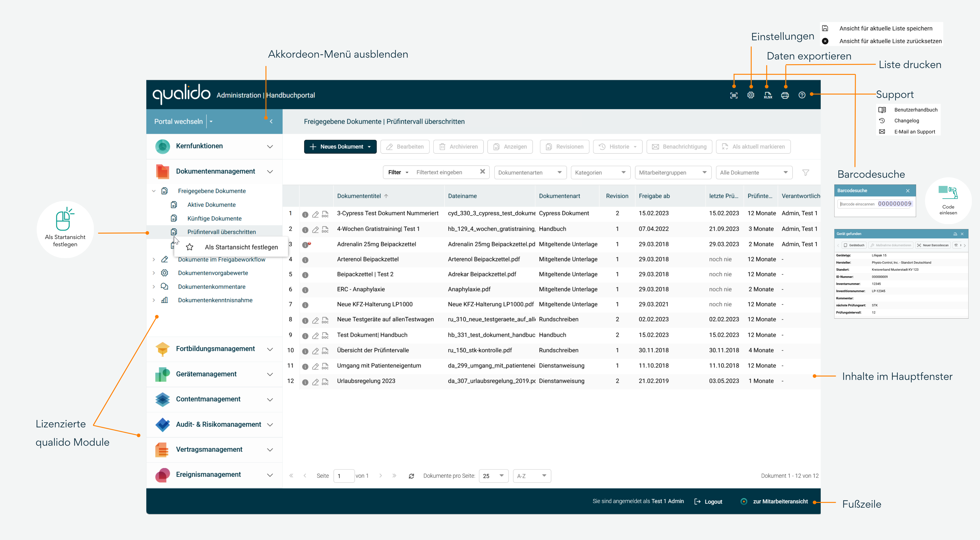Expand the Vertragsmanagement module
The width and height of the screenshot is (980, 540).
214,450
